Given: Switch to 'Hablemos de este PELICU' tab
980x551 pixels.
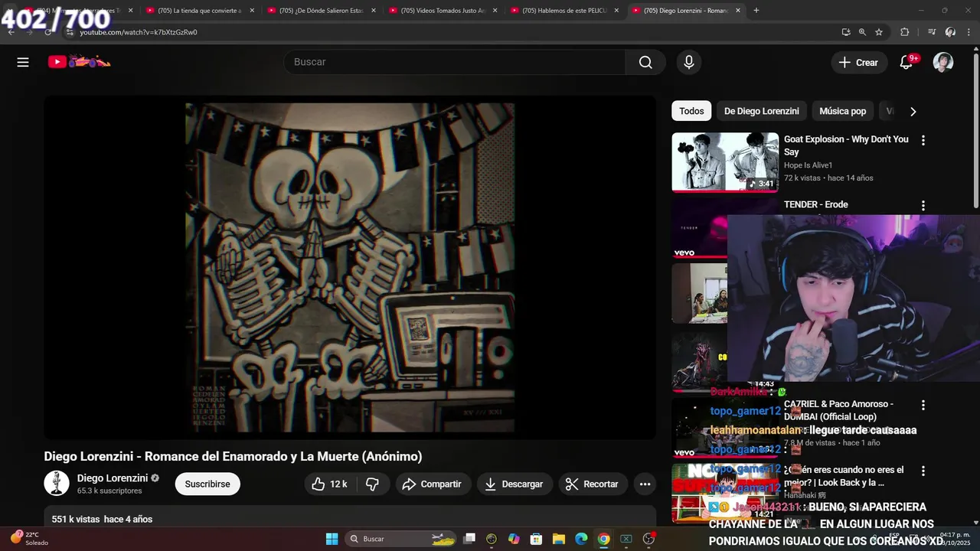Looking at the screenshot, I should point(563,11).
